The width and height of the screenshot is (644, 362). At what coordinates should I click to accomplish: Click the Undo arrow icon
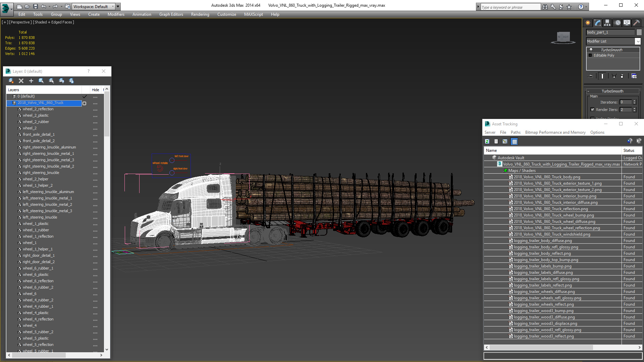[43, 6]
